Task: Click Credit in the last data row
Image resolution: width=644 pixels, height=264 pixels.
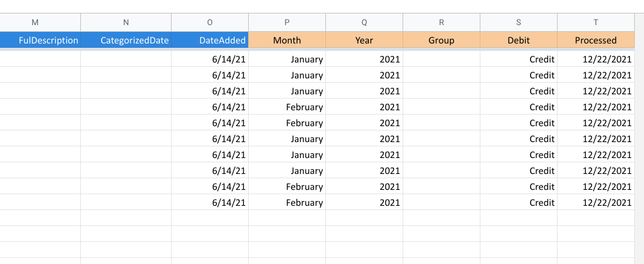Action: pos(519,202)
